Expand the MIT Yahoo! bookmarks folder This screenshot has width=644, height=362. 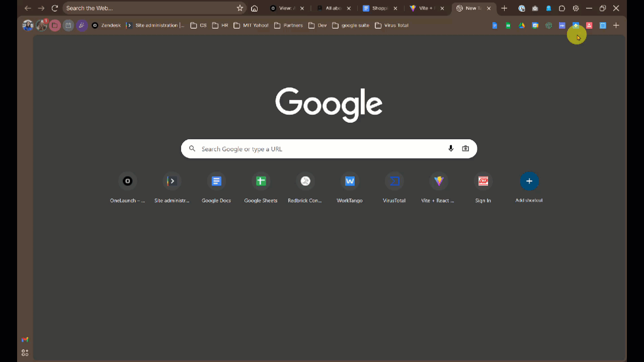click(251, 25)
